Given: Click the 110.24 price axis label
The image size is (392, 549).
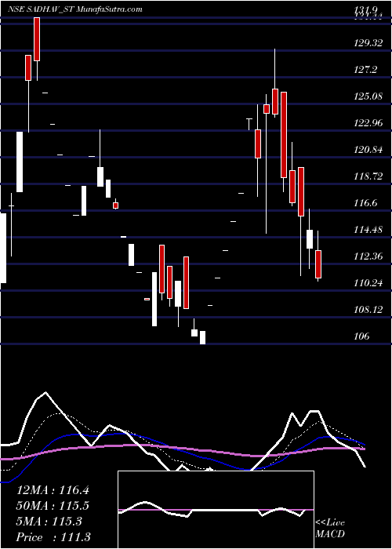Looking at the screenshot, I should pyautogui.click(x=368, y=283).
